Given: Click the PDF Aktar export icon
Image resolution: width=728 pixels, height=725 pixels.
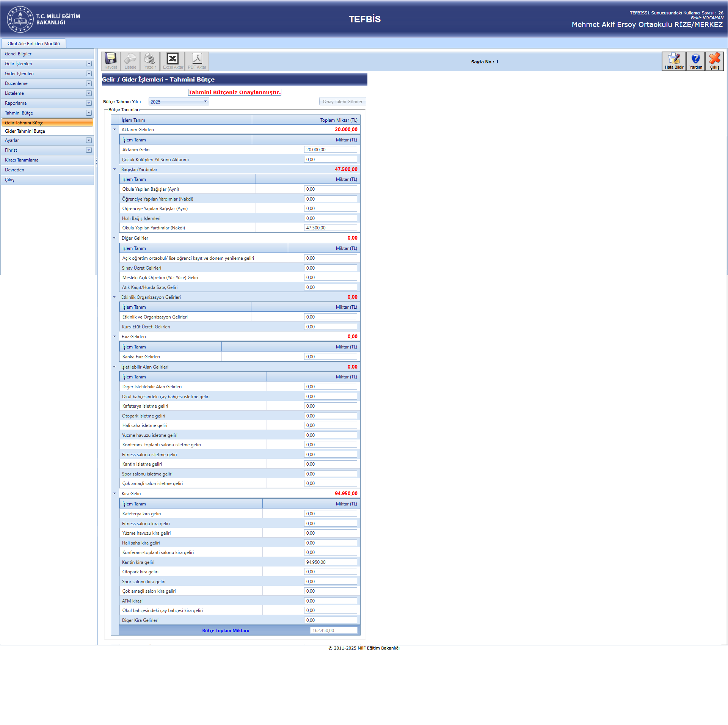Looking at the screenshot, I should point(197,61).
